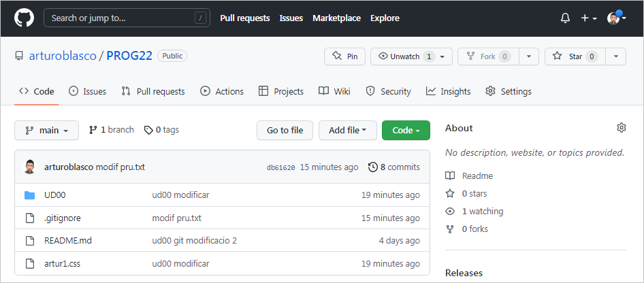Switch to the repository Issues tab

click(87, 91)
